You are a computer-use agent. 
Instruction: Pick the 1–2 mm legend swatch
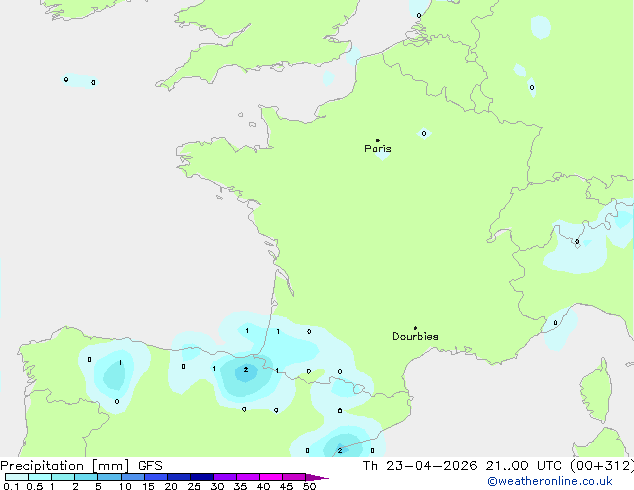63,477
